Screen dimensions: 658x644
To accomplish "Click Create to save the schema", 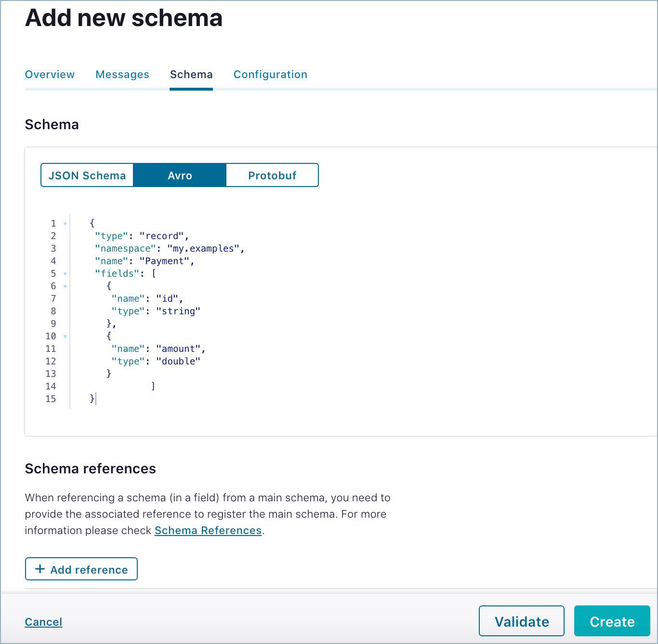I will [x=612, y=621].
